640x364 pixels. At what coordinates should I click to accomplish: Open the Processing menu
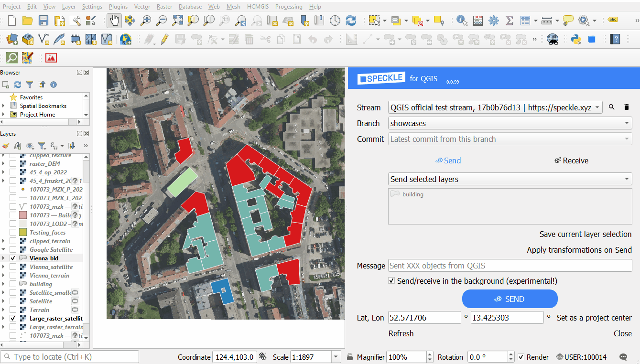pyautogui.click(x=288, y=7)
